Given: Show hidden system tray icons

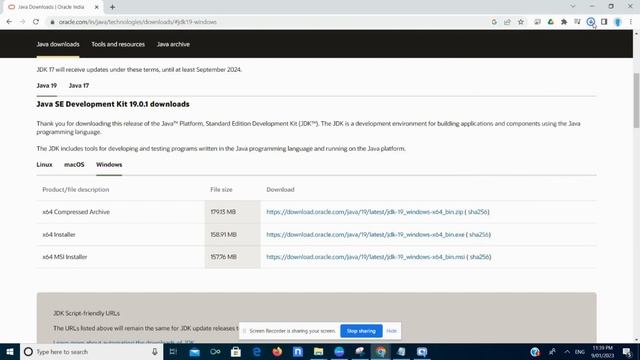Looking at the screenshot, I should coord(567,351).
